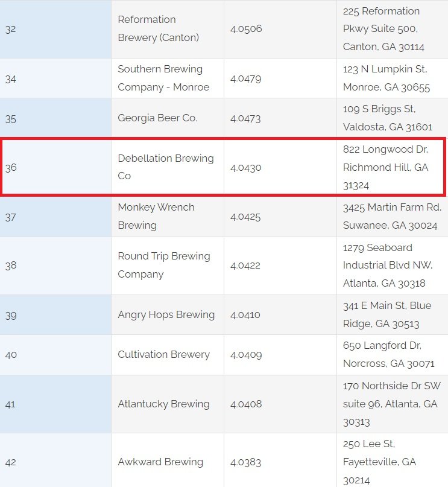Click Awkward Brewing name
Image resolution: width=448 pixels, height=487 pixels.
160,462
